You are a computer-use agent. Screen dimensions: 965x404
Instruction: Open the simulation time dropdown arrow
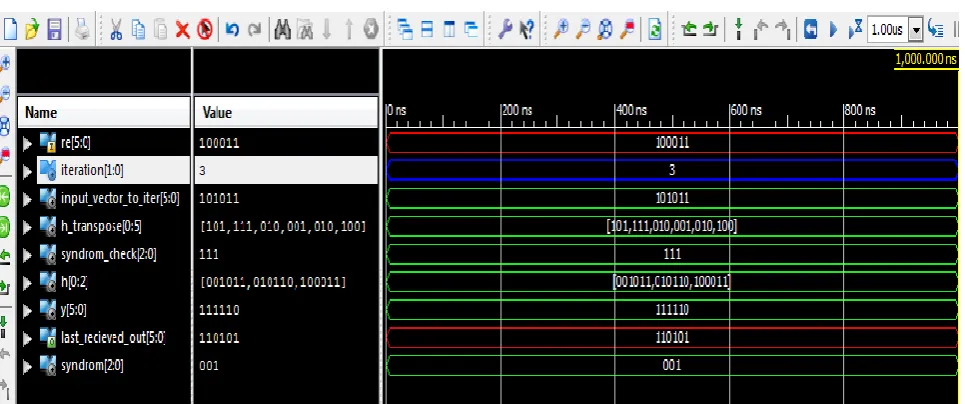coord(916,29)
